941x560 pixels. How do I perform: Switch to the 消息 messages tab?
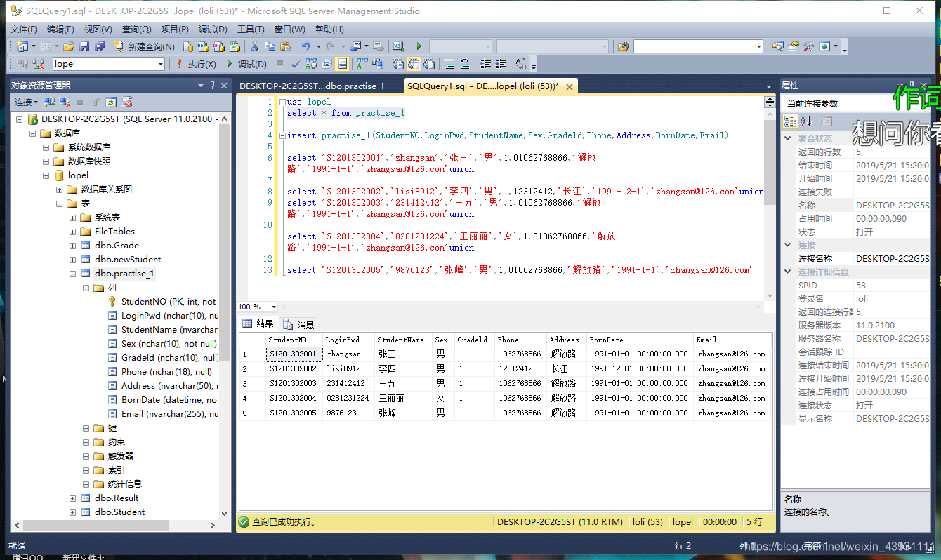299,324
